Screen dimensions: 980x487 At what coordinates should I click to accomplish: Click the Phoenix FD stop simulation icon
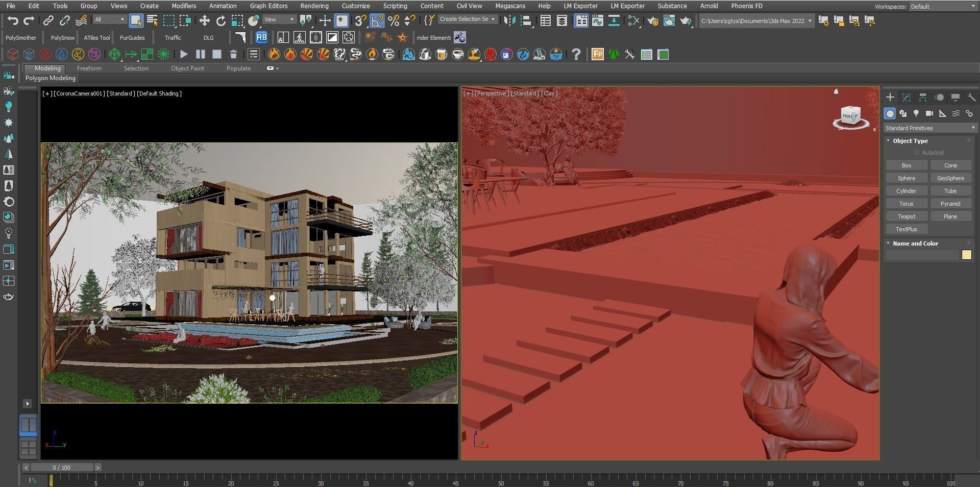(x=217, y=54)
